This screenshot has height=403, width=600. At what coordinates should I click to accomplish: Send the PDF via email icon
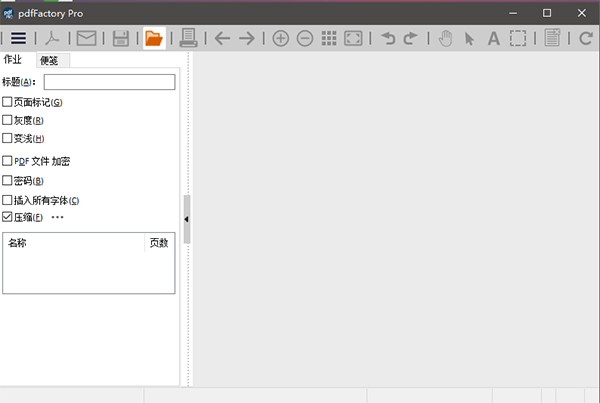(86, 38)
